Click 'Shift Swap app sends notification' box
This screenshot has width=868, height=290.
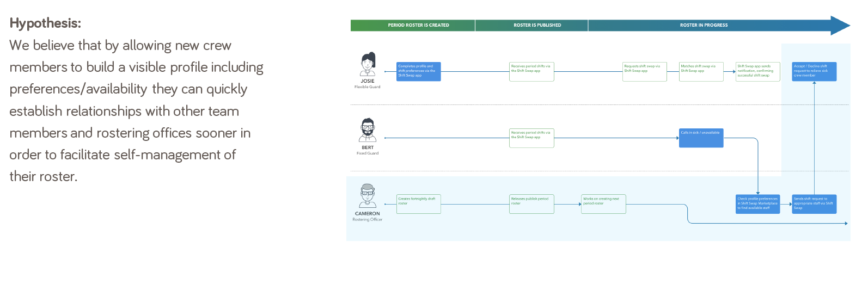click(757, 71)
